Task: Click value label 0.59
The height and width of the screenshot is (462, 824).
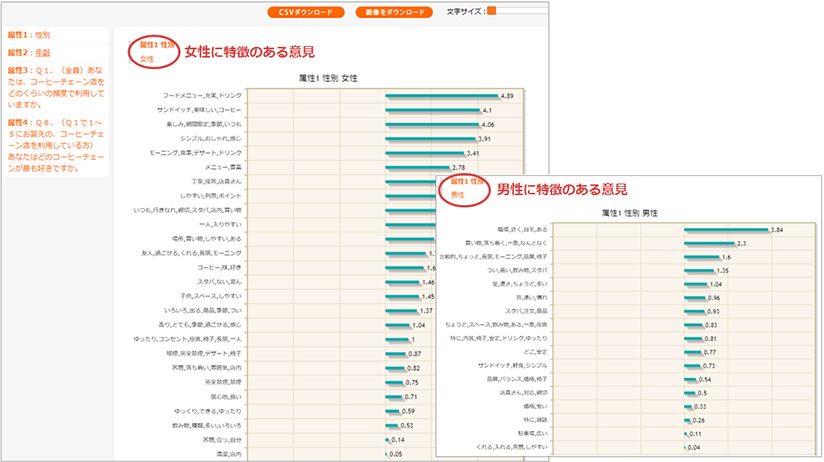Action: [408, 411]
